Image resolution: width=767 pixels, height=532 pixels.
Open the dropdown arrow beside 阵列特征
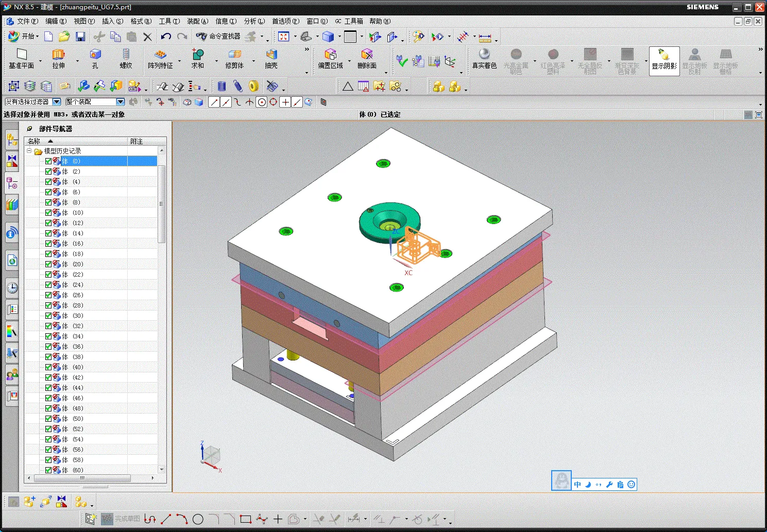(x=180, y=61)
